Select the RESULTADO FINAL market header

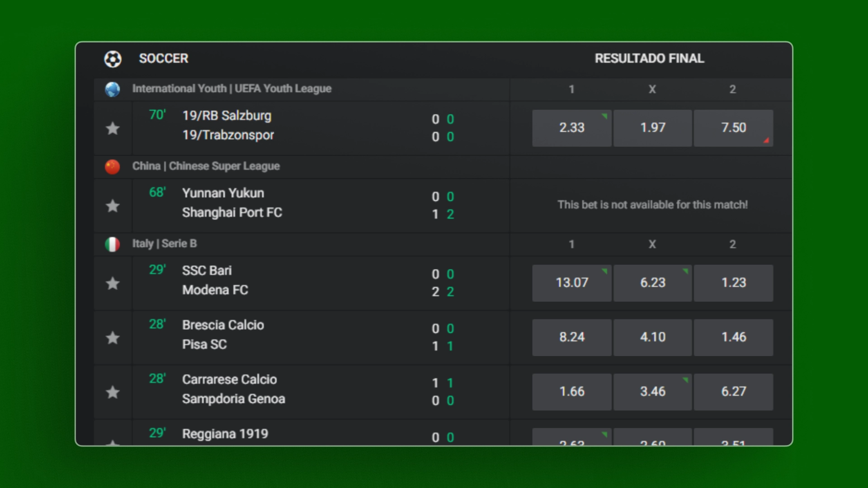pos(649,58)
